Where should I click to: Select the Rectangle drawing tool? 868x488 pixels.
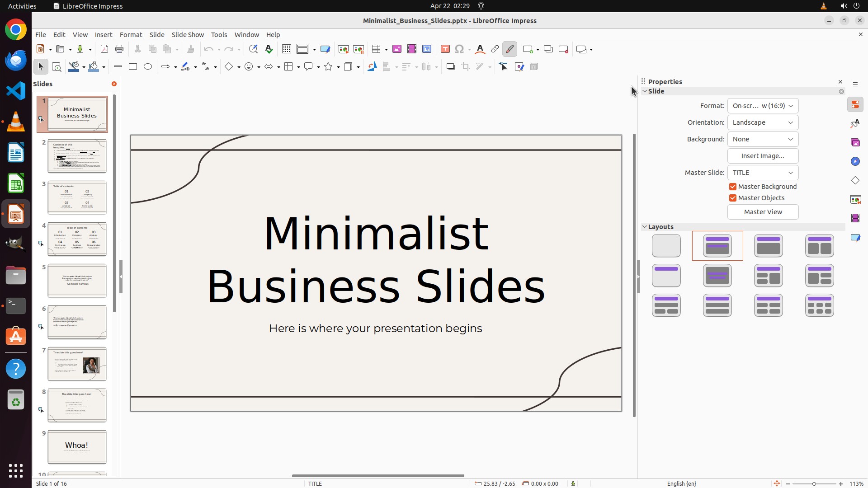click(x=133, y=67)
